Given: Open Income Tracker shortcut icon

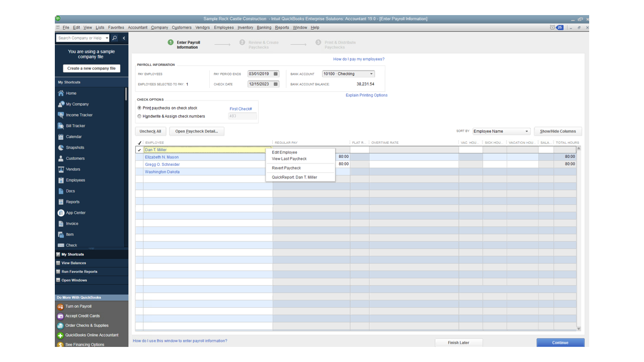Looking at the screenshot, I should point(61,115).
